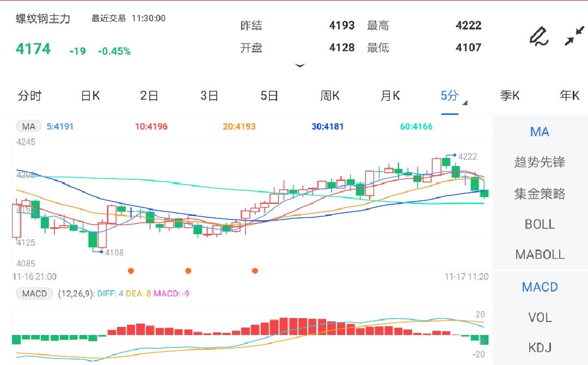Click the MACD: -9 value

click(171, 293)
